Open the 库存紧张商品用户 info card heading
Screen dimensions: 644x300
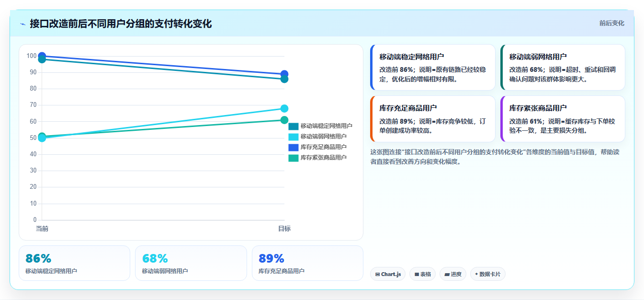click(x=538, y=108)
